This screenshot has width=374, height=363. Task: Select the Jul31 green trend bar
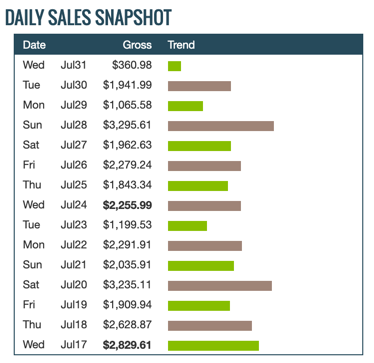(x=174, y=66)
